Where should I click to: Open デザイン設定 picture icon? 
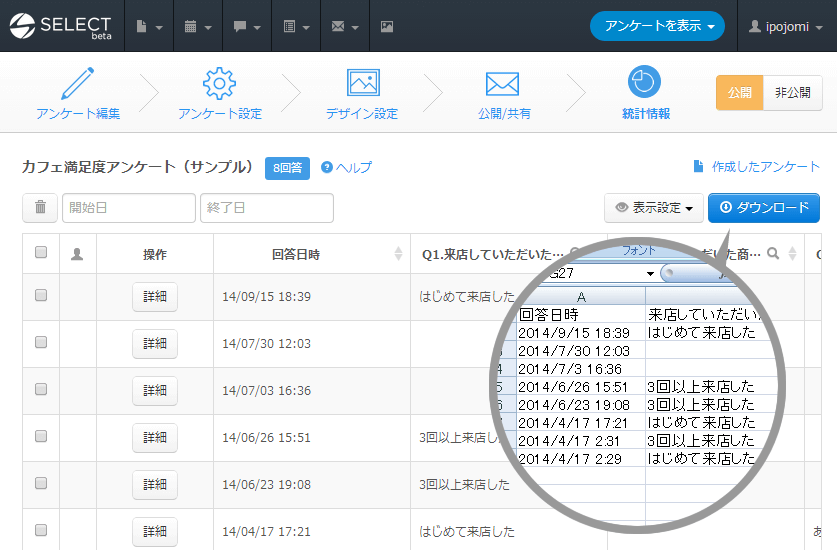click(362, 83)
